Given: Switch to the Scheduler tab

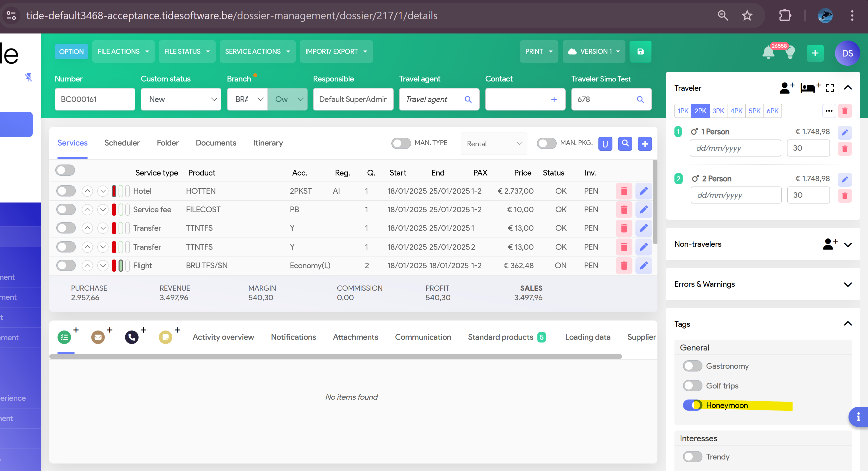Looking at the screenshot, I should pos(122,143).
